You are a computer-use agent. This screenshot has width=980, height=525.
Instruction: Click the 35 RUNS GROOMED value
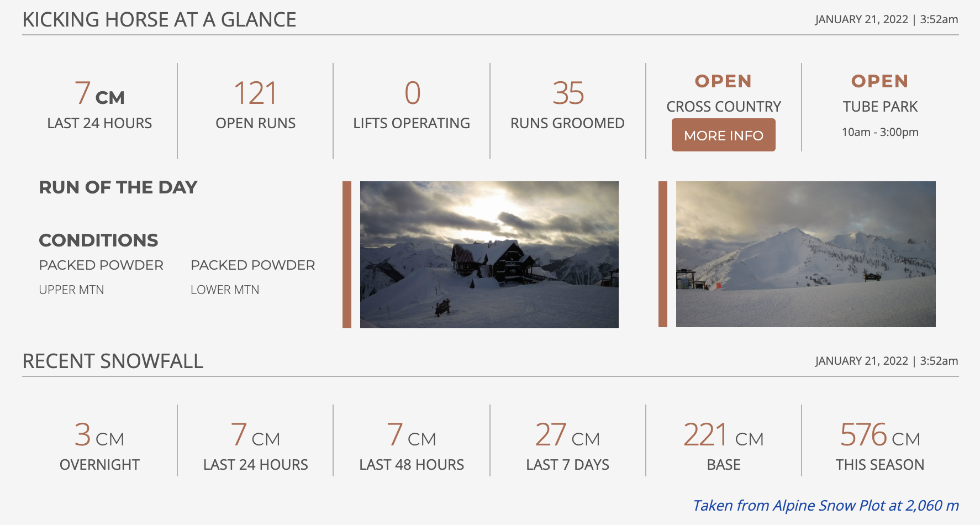coord(568,93)
